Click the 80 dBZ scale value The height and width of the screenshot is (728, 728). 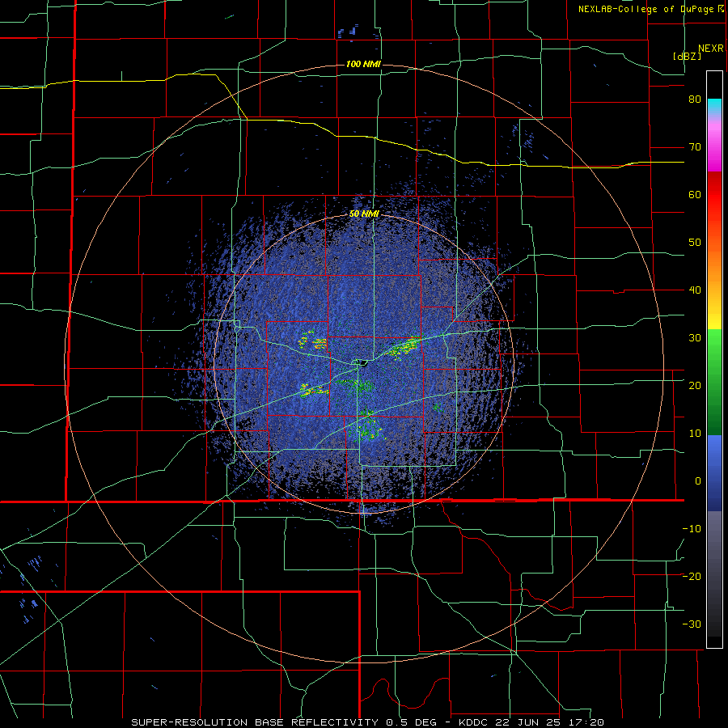(x=695, y=99)
